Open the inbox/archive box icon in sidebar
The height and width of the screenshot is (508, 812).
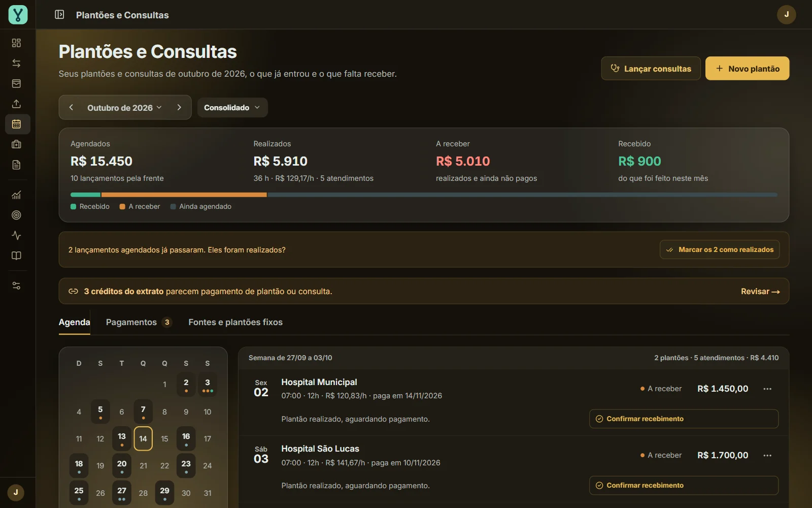16,83
